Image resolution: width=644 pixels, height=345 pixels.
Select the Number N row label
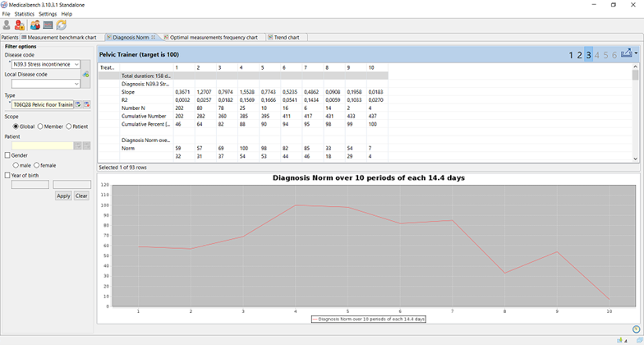[x=133, y=108]
